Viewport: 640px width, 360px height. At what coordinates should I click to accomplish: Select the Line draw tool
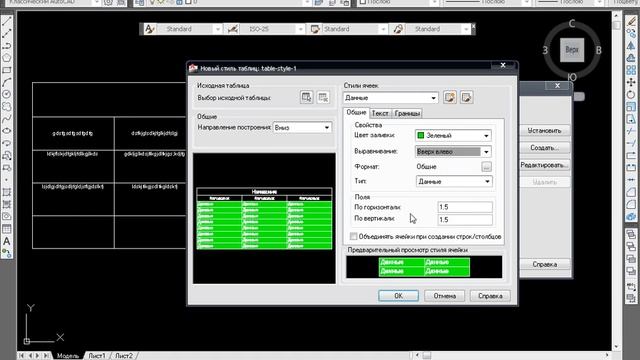click(x=7, y=21)
